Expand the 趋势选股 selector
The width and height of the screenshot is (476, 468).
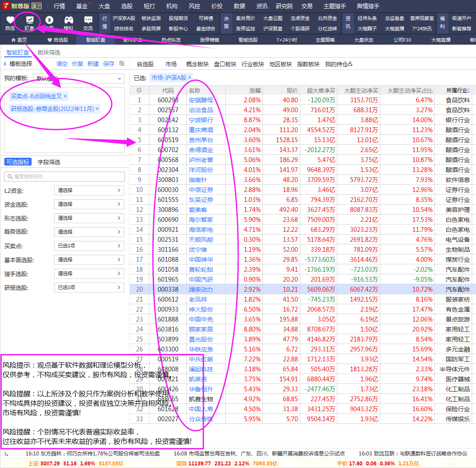tap(89, 232)
